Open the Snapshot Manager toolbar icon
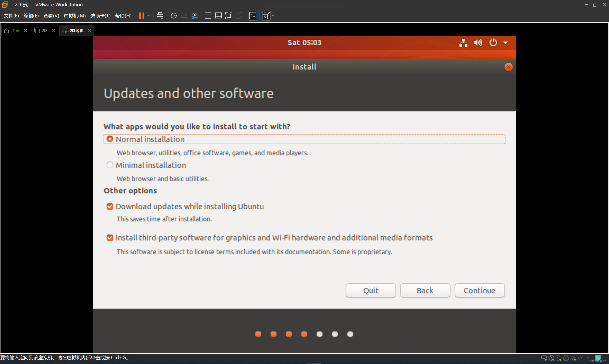This screenshot has width=609, height=364. coord(194,15)
